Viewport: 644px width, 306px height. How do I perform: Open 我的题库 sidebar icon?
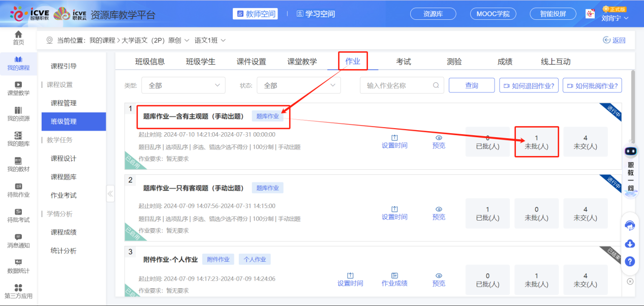click(x=18, y=135)
